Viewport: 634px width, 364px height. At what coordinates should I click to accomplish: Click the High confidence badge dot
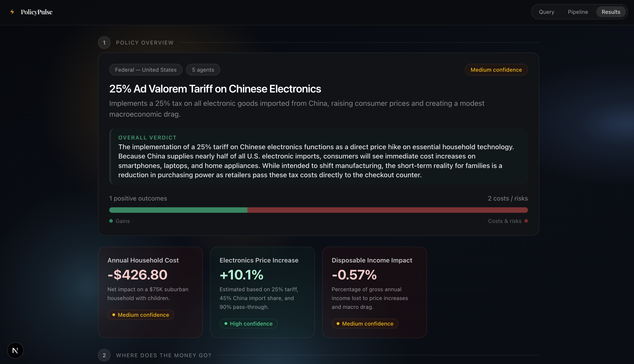[226, 324]
